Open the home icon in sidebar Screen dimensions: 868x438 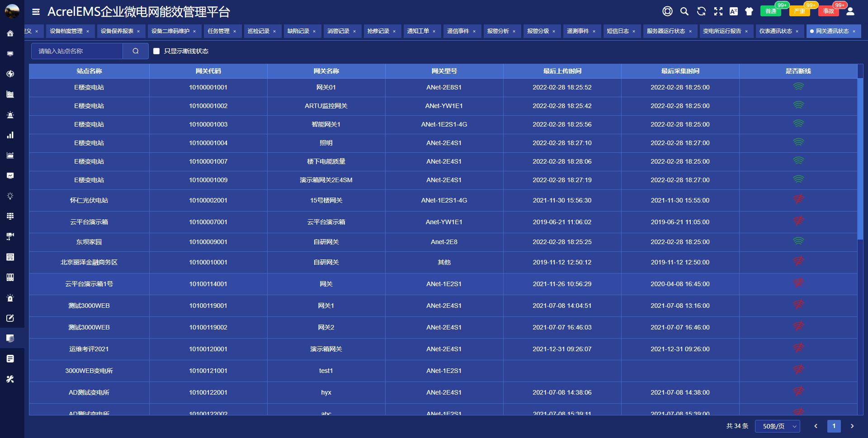[x=10, y=33]
